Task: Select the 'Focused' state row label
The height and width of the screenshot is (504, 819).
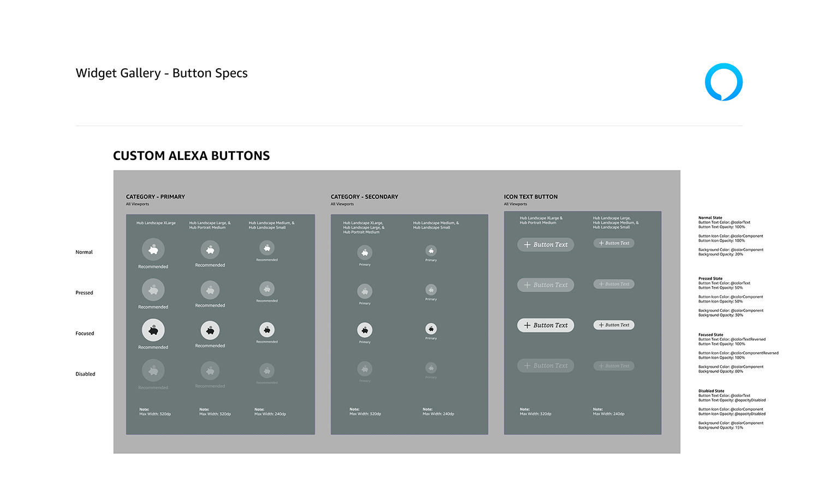Action: point(85,333)
